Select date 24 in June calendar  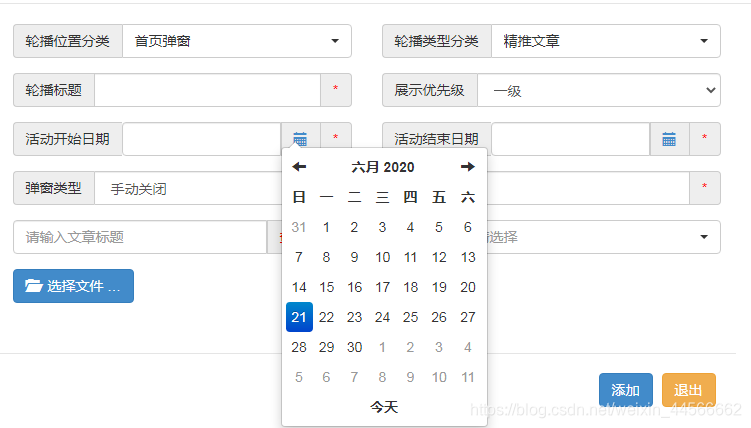tap(382, 317)
